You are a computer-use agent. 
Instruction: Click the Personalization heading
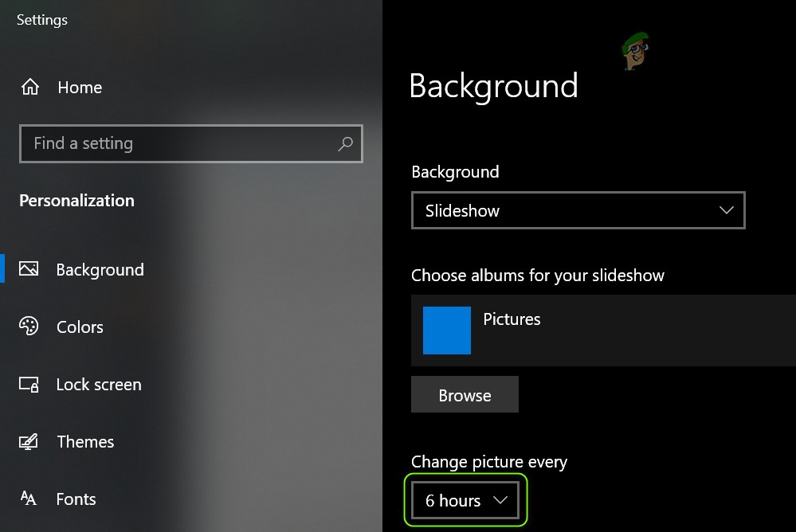click(76, 200)
